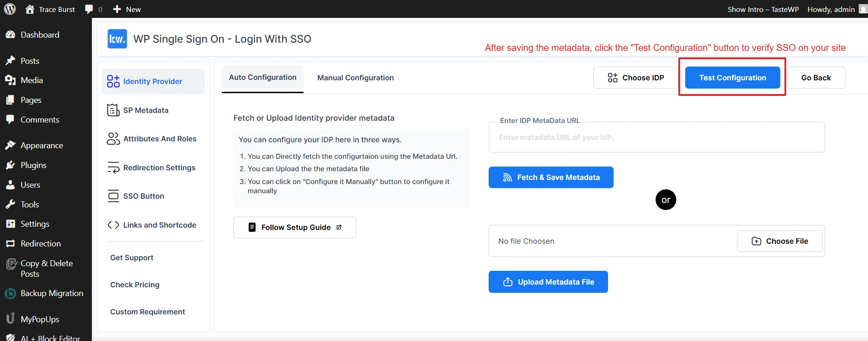Click the Backup Migration icon
Image resolution: width=868 pixels, height=341 pixels.
pyautogui.click(x=10, y=293)
